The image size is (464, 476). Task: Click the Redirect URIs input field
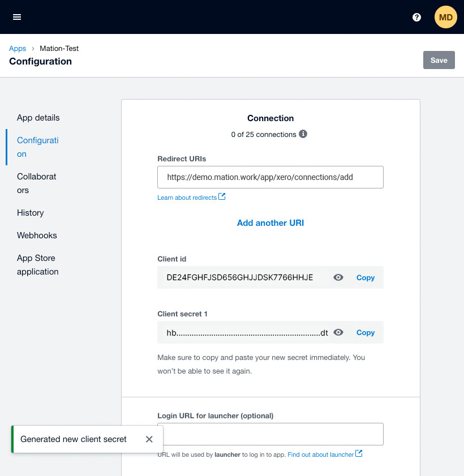(x=270, y=177)
